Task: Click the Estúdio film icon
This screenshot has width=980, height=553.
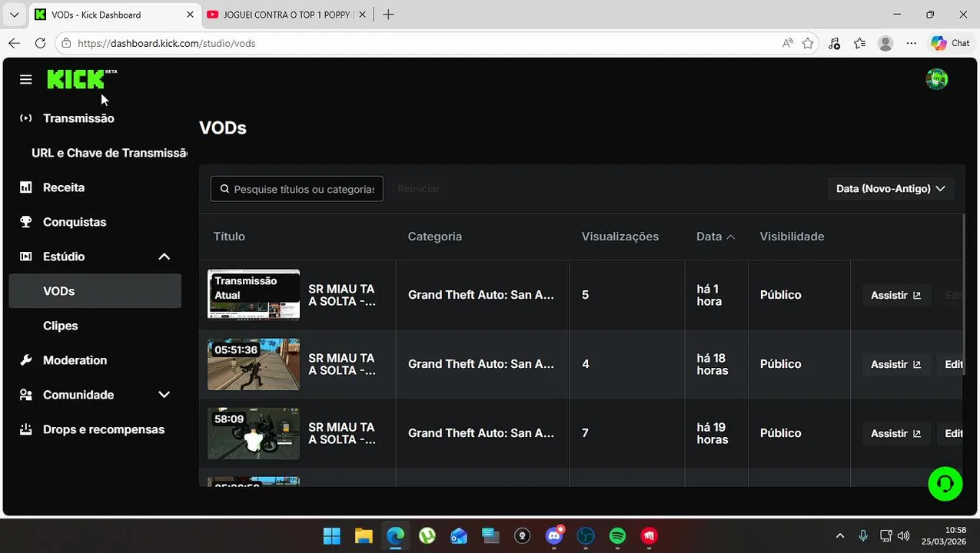Action: 26,257
